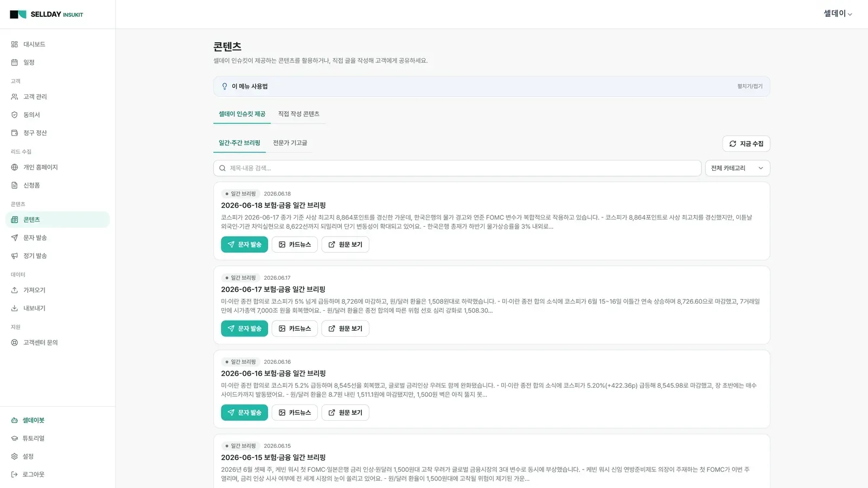Click image icon of 카드뉴스 for 2026-06-18

282,245
